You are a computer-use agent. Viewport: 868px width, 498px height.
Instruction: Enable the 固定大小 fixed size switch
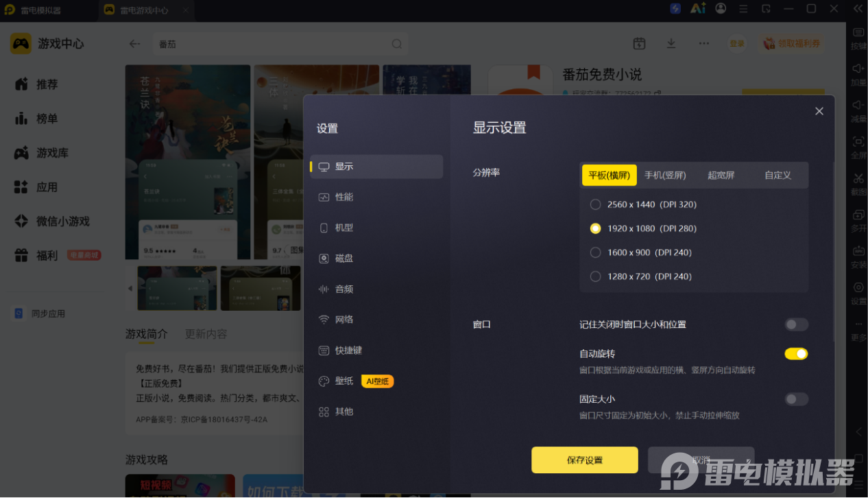(x=796, y=399)
